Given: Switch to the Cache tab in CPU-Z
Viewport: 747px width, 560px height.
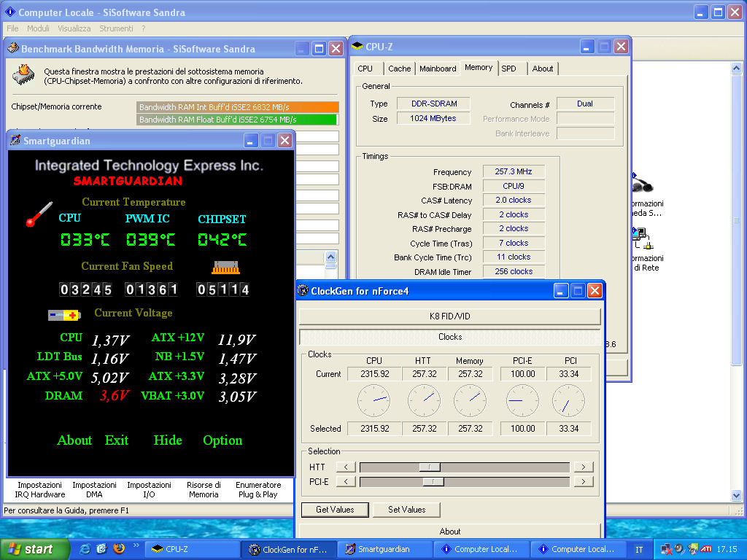Looking at the screenshot, I should tap(399, 69).
